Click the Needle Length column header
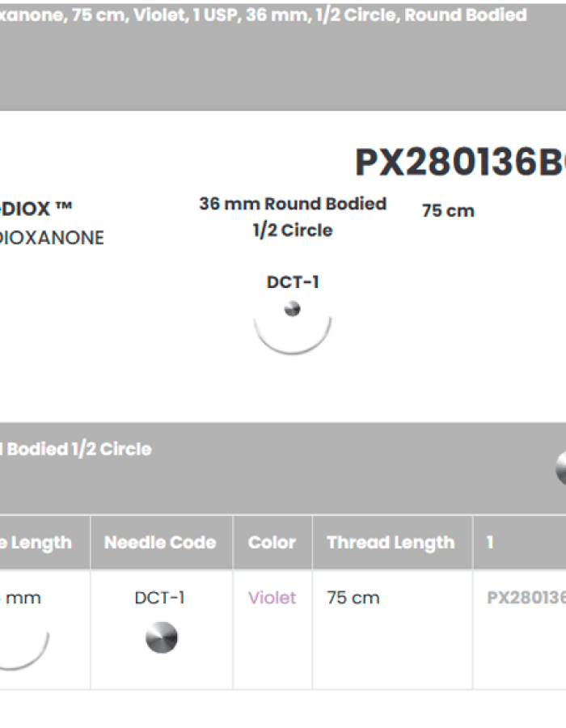566x728 pixels. [x=36, y=543]
